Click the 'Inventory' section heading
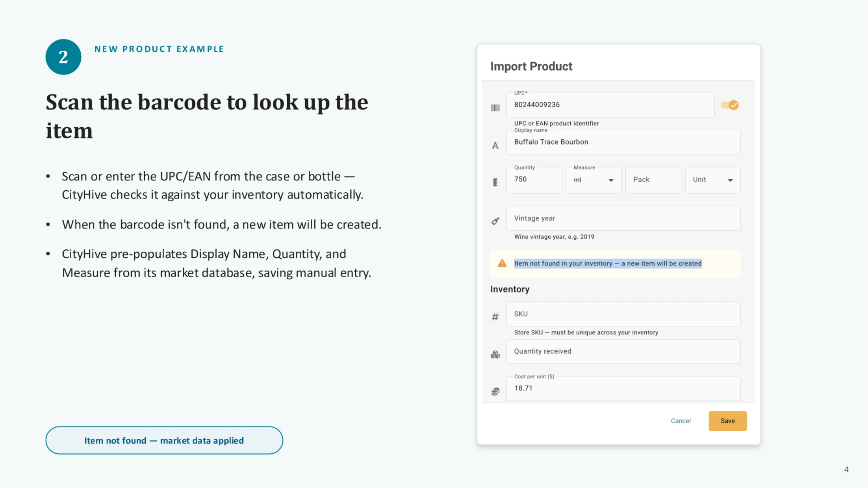 coord(510,289)
